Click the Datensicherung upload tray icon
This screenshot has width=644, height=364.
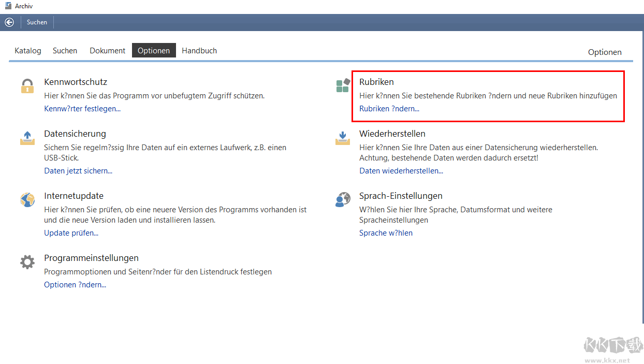(x=27, y=138)
